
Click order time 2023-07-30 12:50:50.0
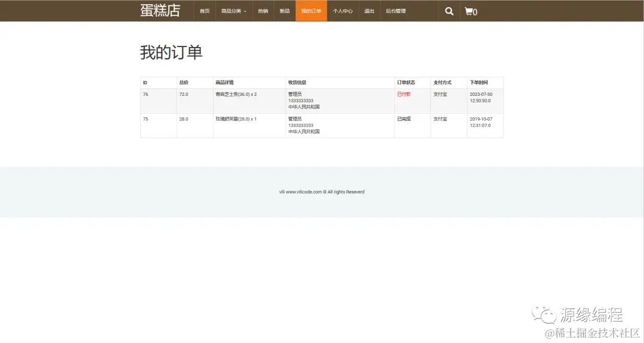481,97
